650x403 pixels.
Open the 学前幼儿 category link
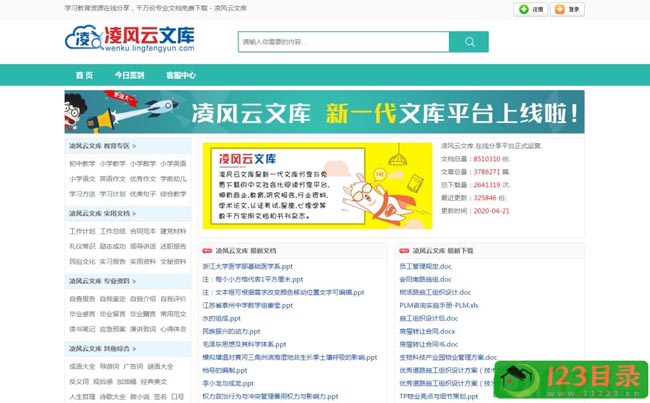(x=173, y=179)
